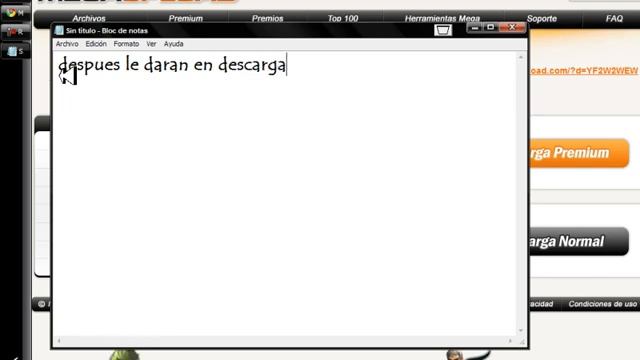The height and width of the screenshot is (360, 640).
Task: Open the Privacidad footer link
Action: click(x=541, y=304)
